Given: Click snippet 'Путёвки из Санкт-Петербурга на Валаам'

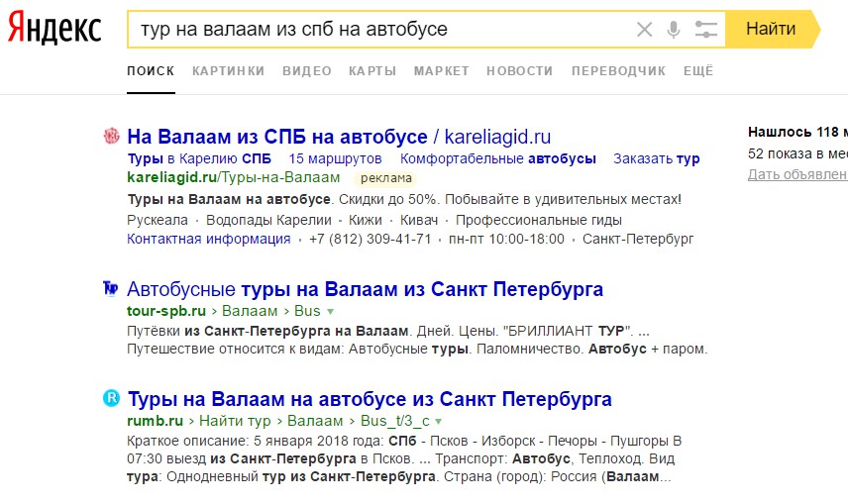Looking at the screenshot, I should pos(267,331).
